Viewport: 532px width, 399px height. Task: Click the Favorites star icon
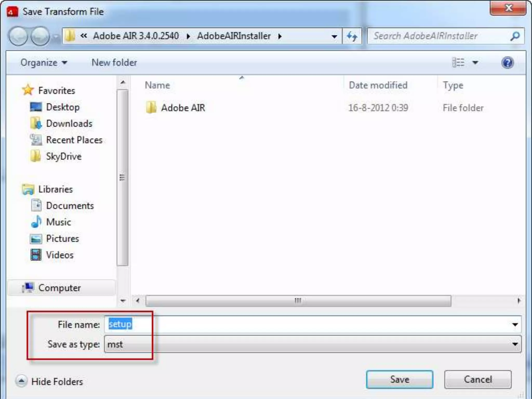28,90
